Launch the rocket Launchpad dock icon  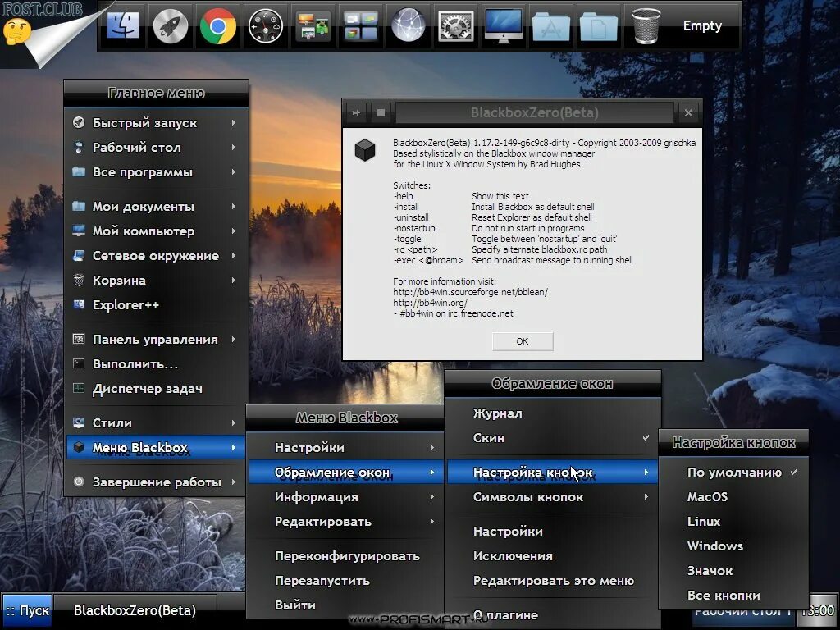171,25
